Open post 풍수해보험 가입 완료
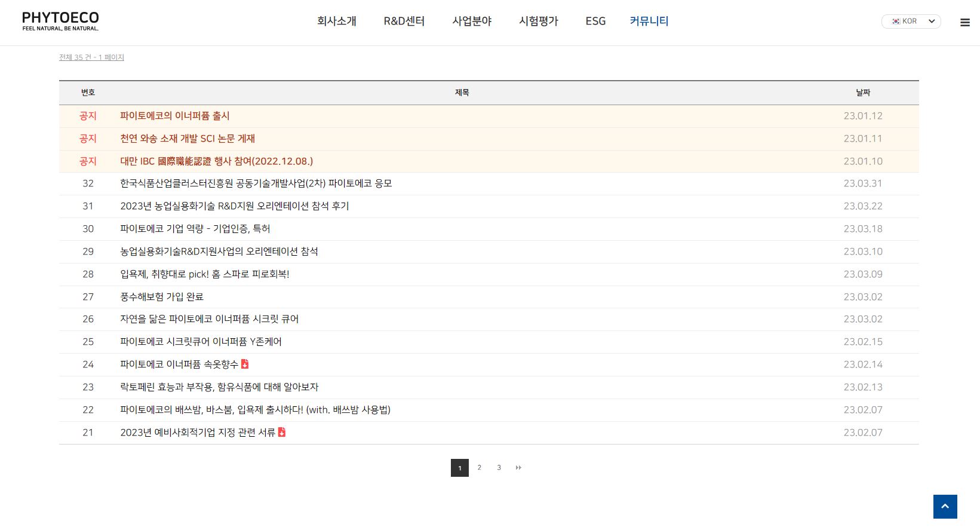This screenshot has height=527, width=980. 162,297
